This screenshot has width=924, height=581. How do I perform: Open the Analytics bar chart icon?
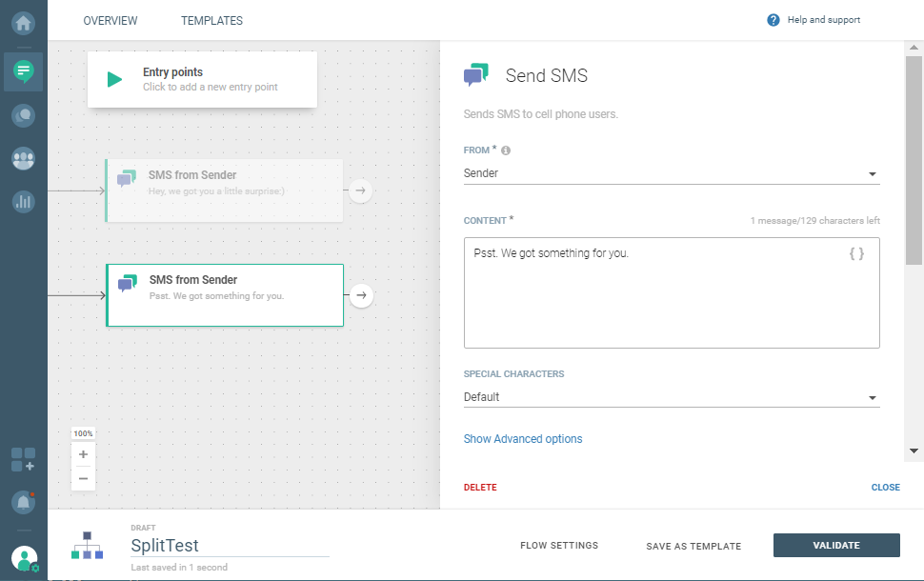pyautogui.click(x=24, y=201)
